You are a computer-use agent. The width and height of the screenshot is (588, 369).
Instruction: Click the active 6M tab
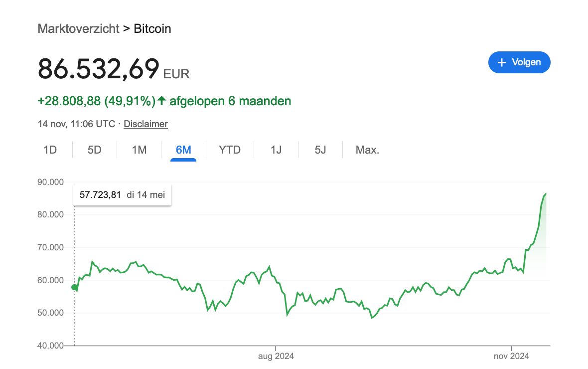[183, 150]
